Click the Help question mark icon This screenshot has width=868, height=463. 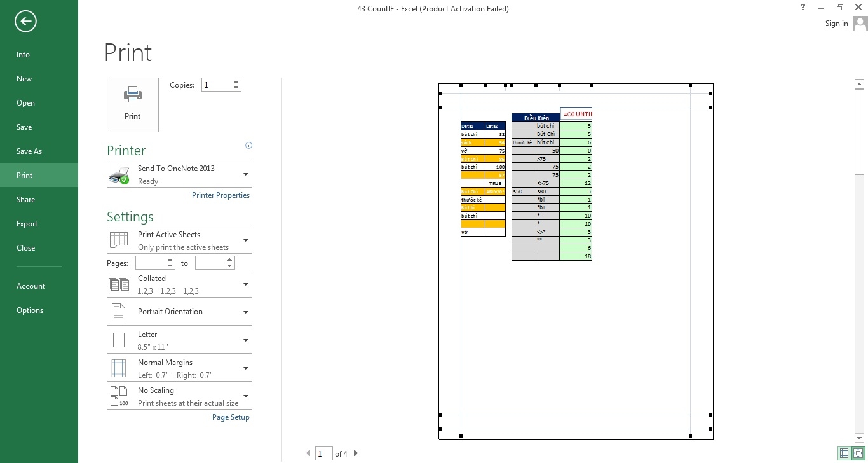[803, 8]
